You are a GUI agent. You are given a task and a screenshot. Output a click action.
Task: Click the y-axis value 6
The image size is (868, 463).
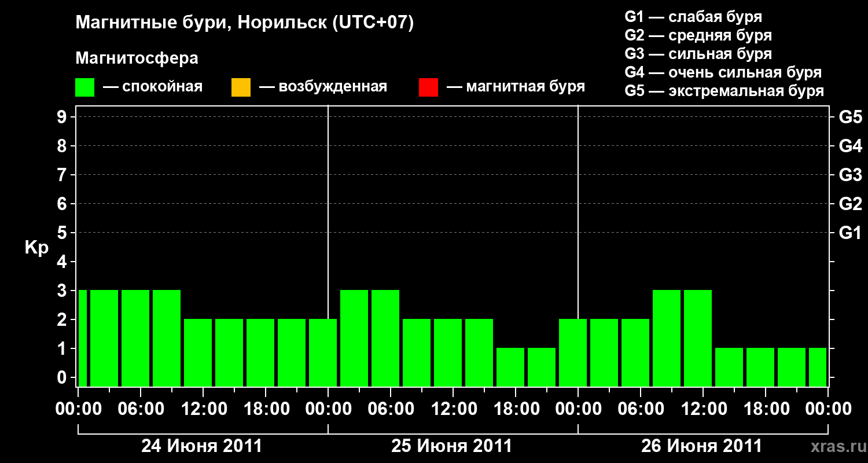pyautogui.click(x=63, y=204)
